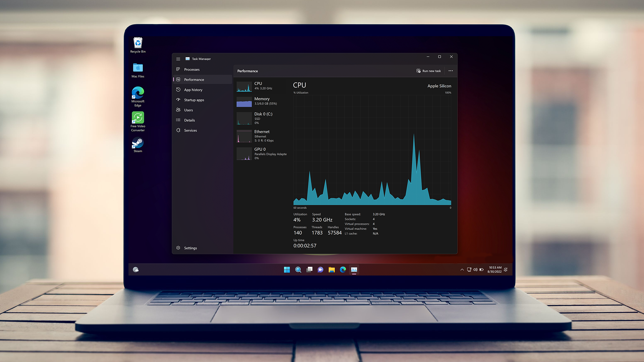Expand Startup apps section

tap(194, 100)
